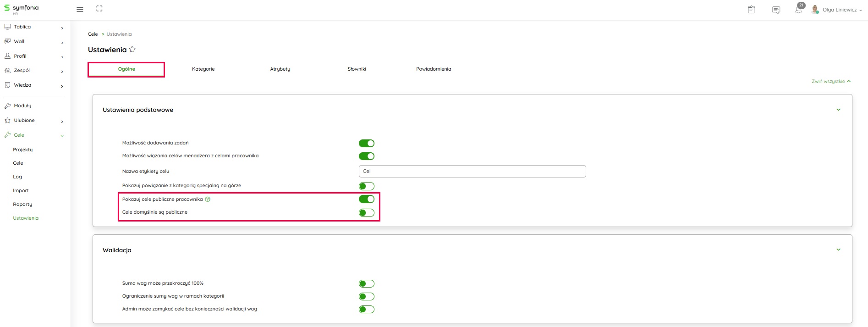This screenshot has height=327, width=868.
Task: Click help icon next to Pokazuj cele publiczne
Action: tap(208, 200)
